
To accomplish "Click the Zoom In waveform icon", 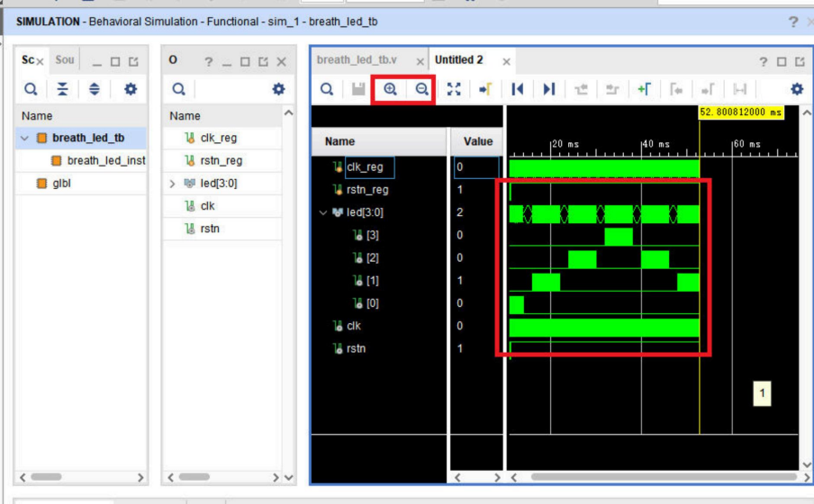I will [390, 89].
